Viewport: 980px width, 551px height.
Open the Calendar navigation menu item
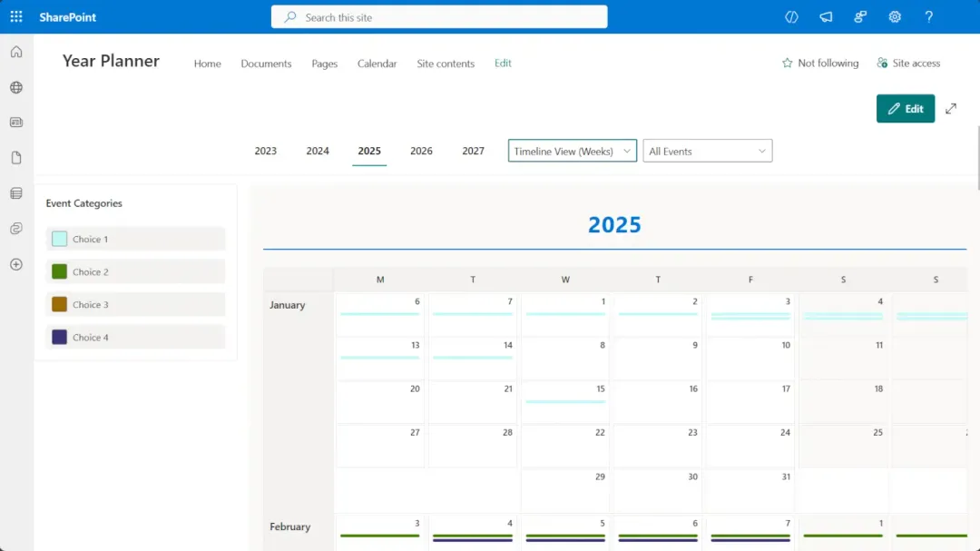[377, 64]
